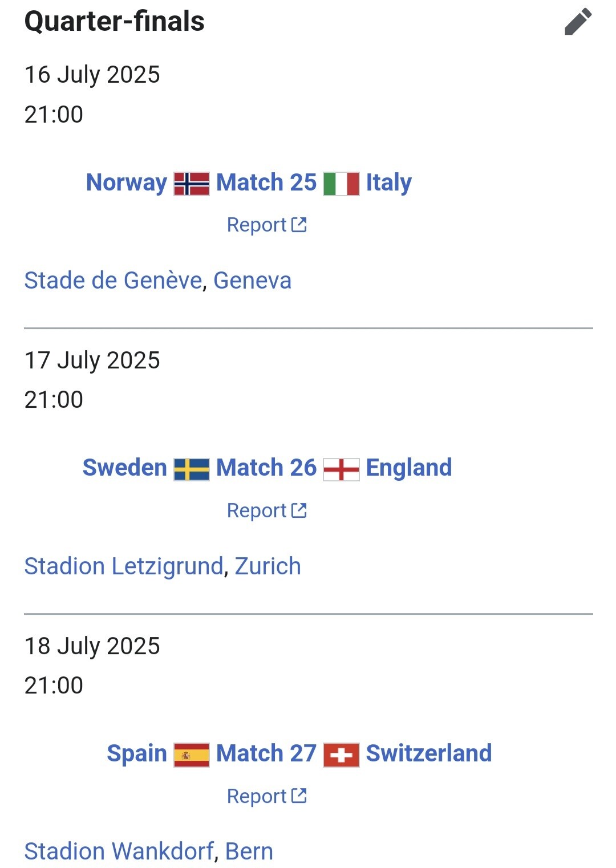Click the Sweden flag icon
Viewport: 616px width, 868px height.
pos(192,469)
